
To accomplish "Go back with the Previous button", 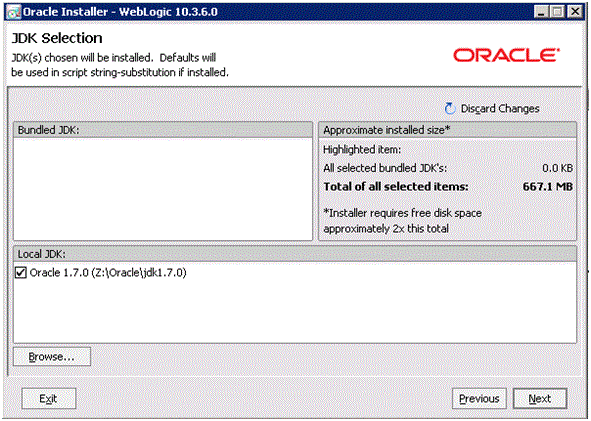I will pyautogui.click(x=479, y=398).
